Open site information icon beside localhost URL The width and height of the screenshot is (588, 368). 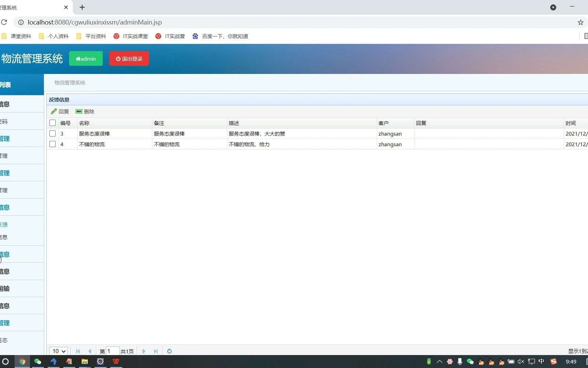(x=21, y=22)
